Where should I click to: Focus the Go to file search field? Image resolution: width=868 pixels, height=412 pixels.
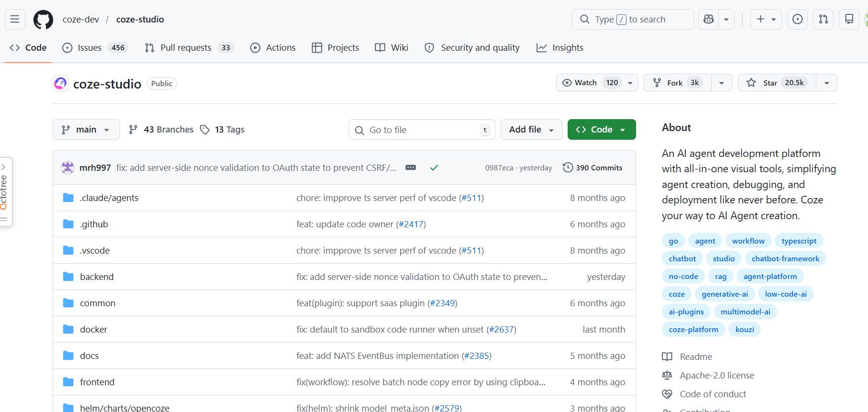coord(422,130)
